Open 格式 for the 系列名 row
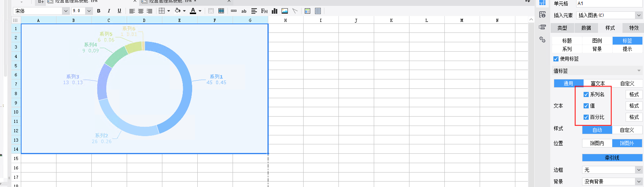 coord(634,95)
